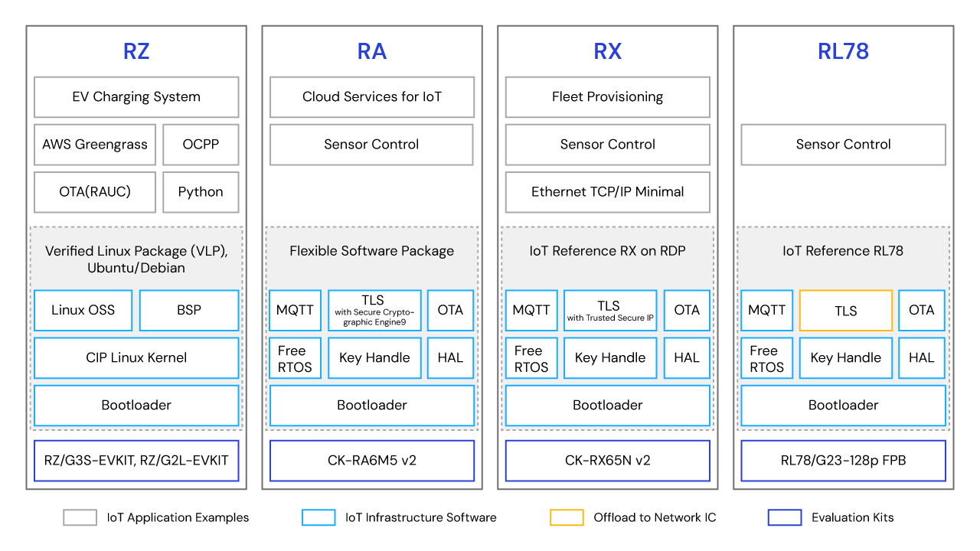Click the OCPP component icon

click(x=201, y=145)
